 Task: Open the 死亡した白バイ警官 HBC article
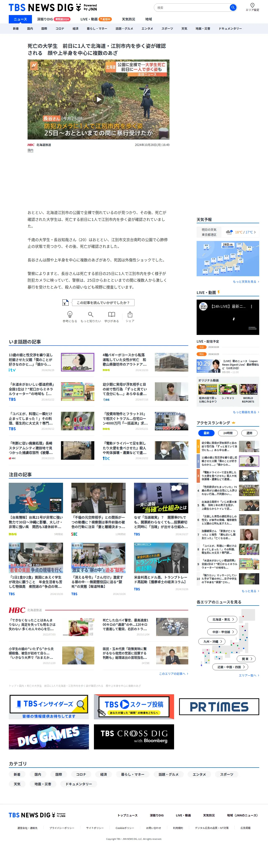coord(145,627)
